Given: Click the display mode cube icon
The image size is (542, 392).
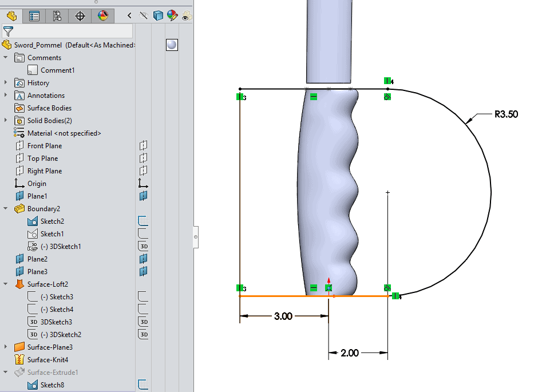Looking at the screenshot, I should point(158,16).
